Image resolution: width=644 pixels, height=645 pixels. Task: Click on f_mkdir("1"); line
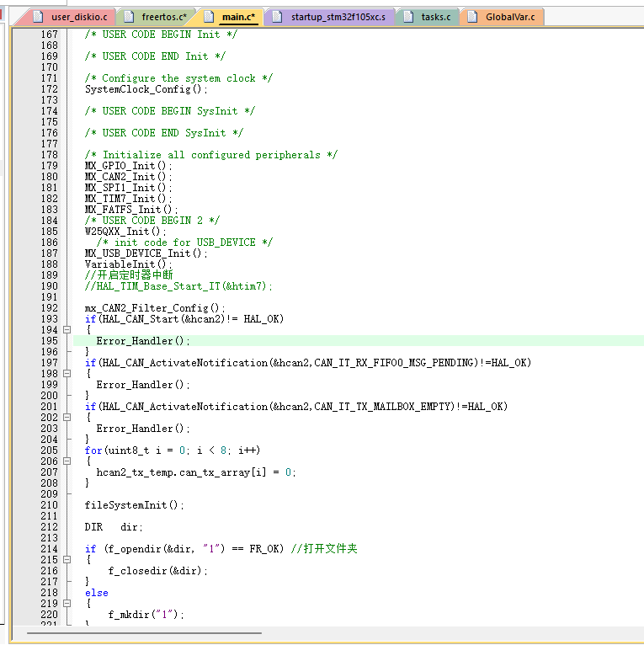click(x=146, y=615)
